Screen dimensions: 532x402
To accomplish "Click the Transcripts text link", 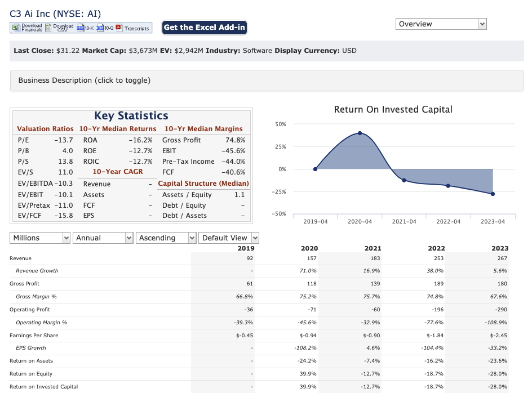I will coord(137,29).
